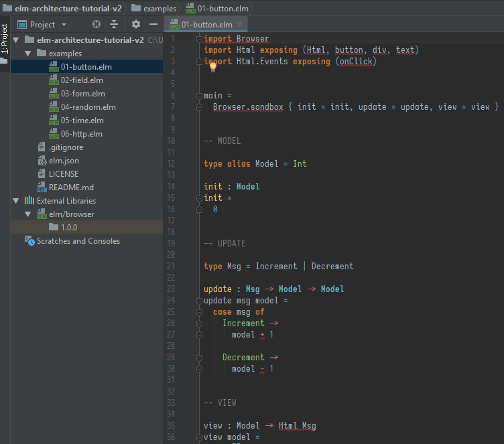Click elm-architecture-tutorial-v2 breadcrumb
504x444 pixels.
(62, 8)
